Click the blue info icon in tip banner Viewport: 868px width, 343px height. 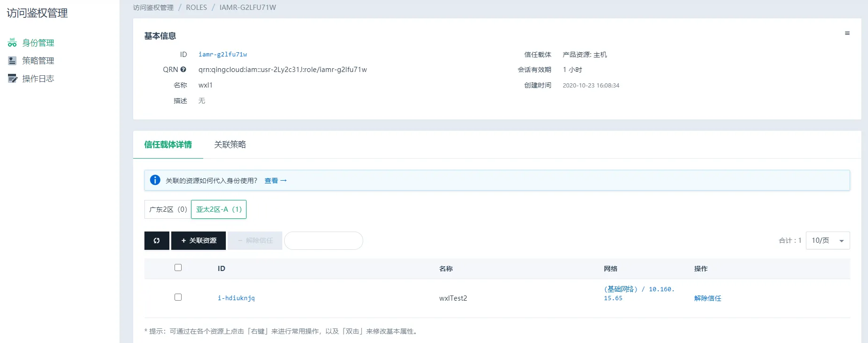tap(155, 180)
